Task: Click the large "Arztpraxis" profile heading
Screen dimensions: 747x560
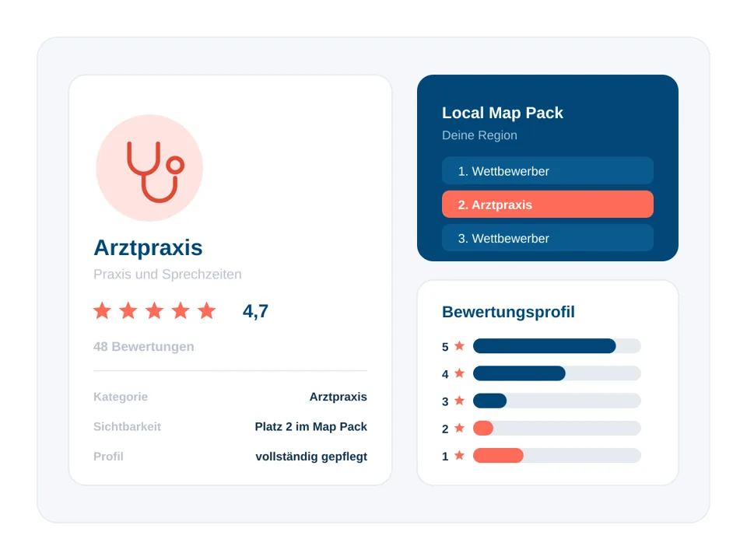Action: coord(148,247)
